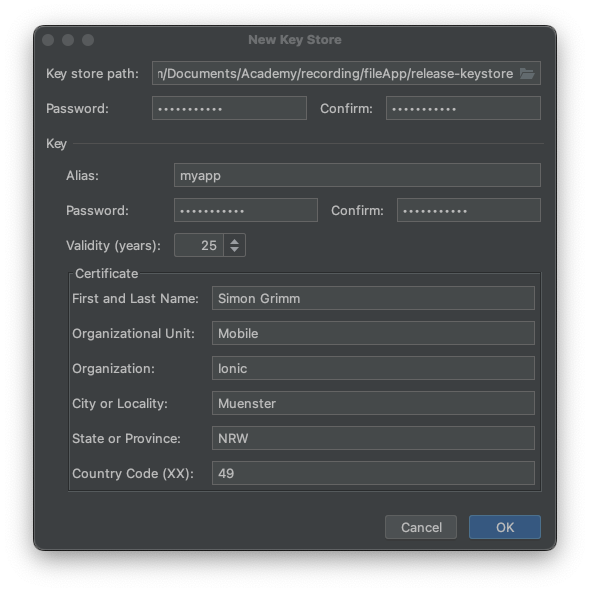The image size is (590, 592).
Task: Select the key store Confirm password field
Action: (463, 108)
